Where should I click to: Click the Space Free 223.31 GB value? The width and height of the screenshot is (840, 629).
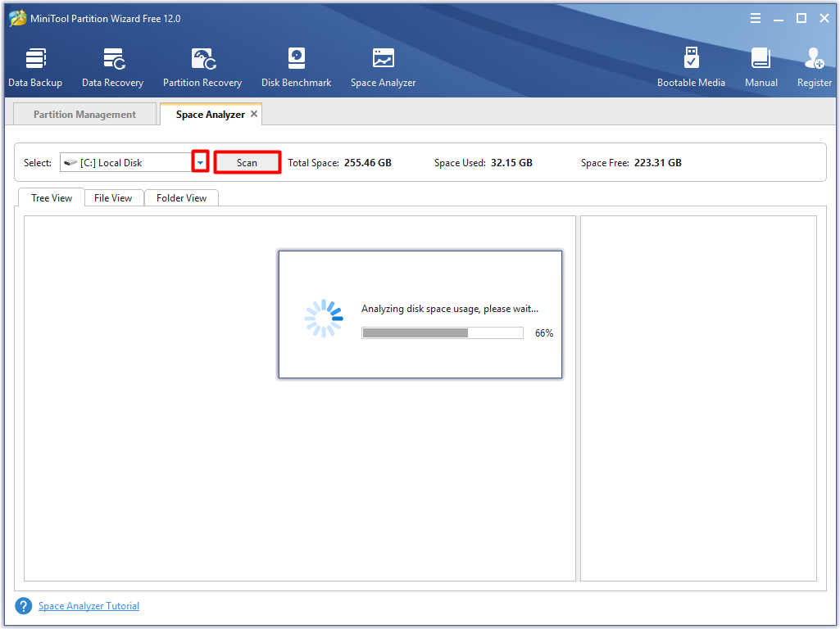tap(658, 163)
